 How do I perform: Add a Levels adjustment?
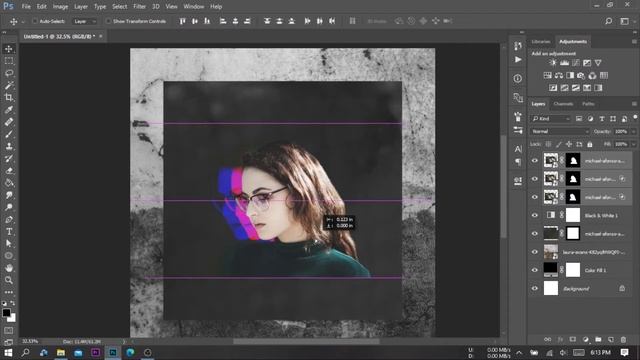click(x=564, y=63)
